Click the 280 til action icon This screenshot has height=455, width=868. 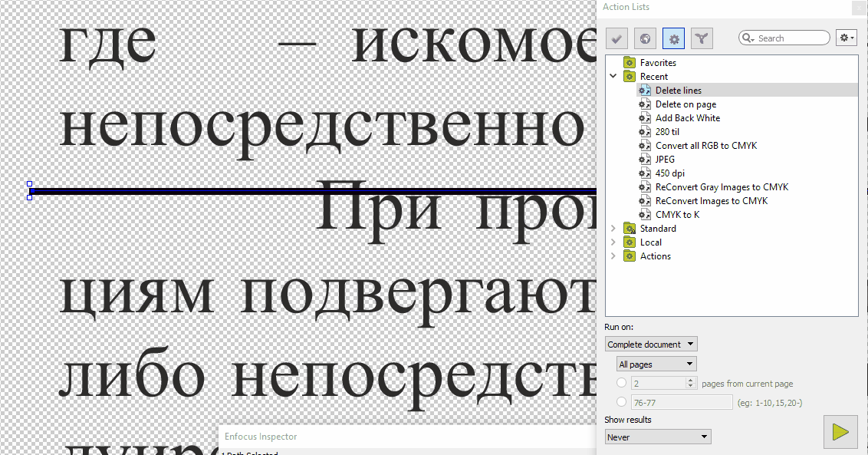click(645, 132)
